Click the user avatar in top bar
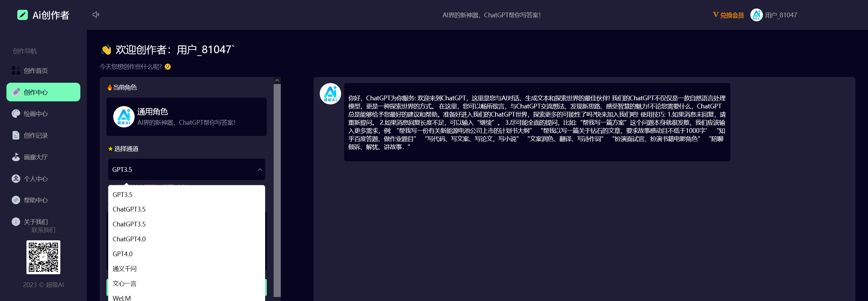 click(756, 15)
